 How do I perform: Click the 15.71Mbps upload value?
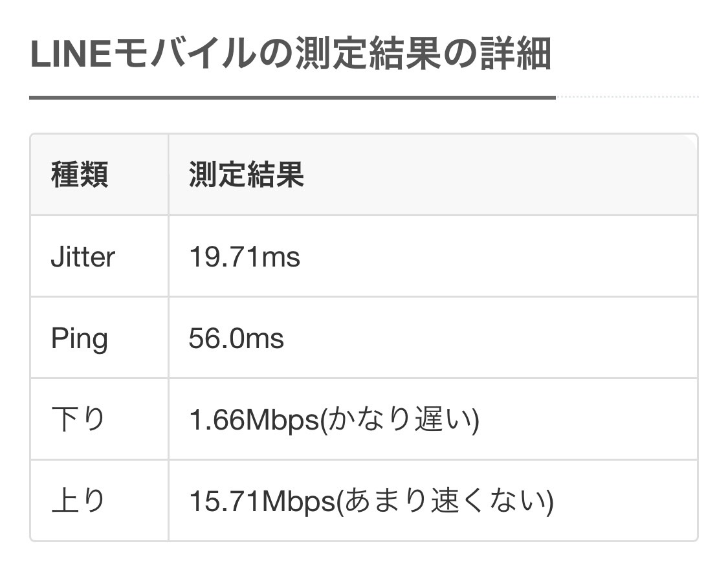click(262, 502)
